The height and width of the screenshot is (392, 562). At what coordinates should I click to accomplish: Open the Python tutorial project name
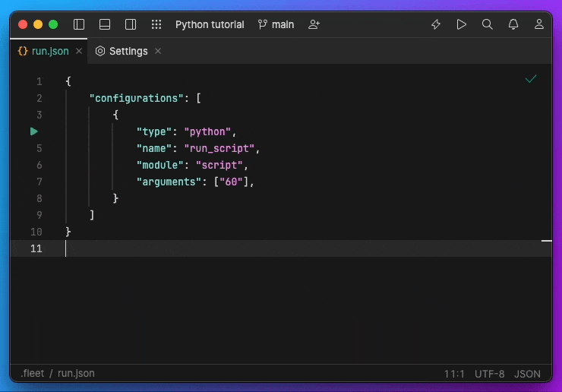(x=210, y=25)
